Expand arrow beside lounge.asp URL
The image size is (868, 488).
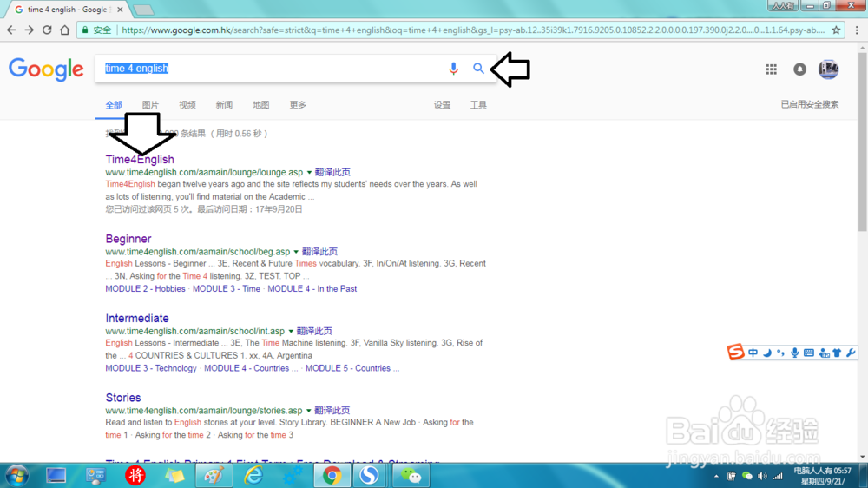(x=310, y=172)
